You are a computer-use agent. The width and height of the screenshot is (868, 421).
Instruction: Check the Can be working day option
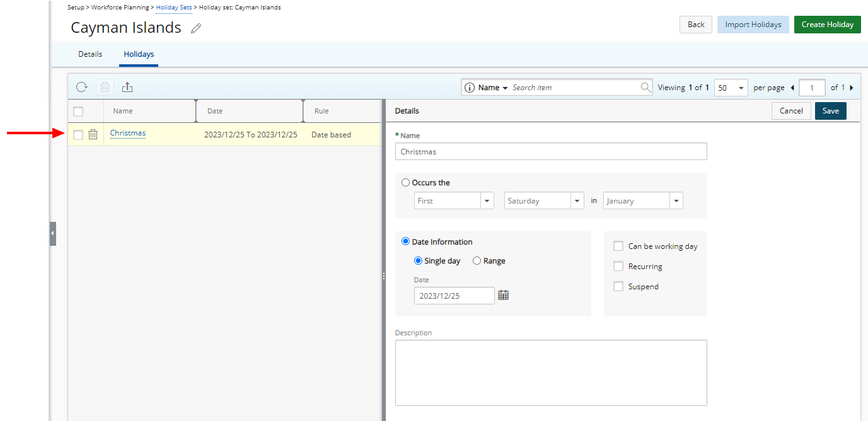pyautogui.click(x=618, y=246)
